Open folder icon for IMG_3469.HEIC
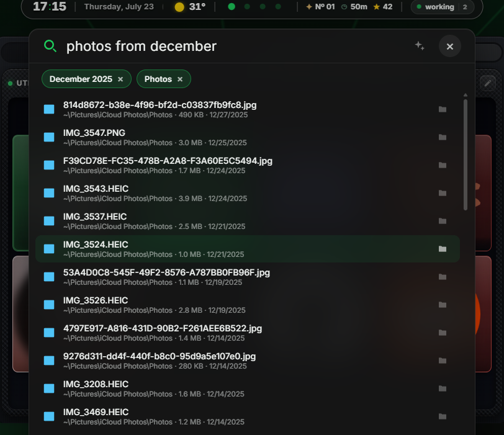 coord(443,416)
